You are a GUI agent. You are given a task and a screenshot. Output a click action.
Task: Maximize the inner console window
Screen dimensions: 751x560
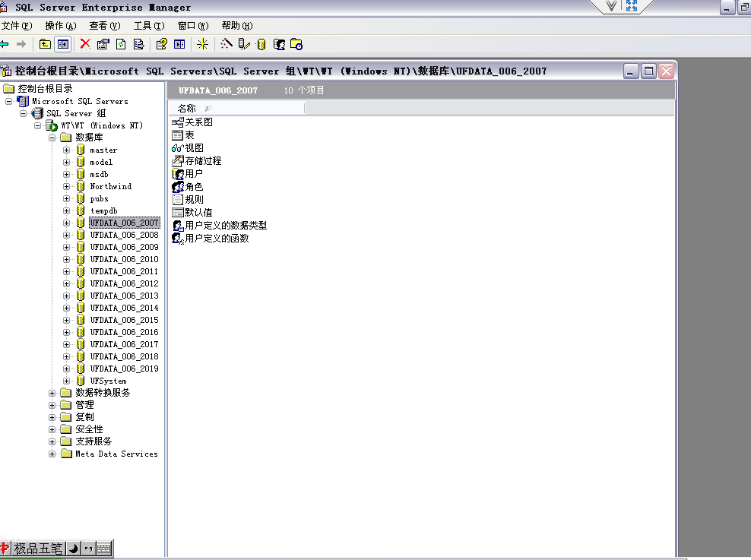(x=648, y=71)
